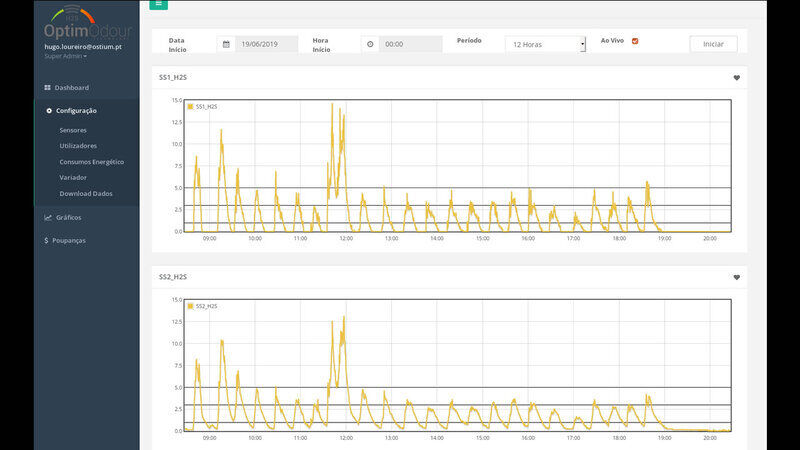
Task: Click the start time field 00:00
Action: click(x=411, y=44)
